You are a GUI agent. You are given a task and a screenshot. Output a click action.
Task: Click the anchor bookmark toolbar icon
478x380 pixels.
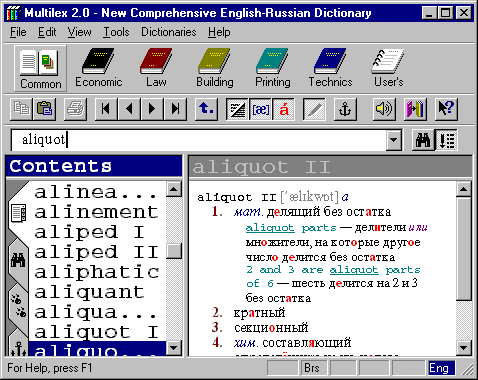click(345, 109)
